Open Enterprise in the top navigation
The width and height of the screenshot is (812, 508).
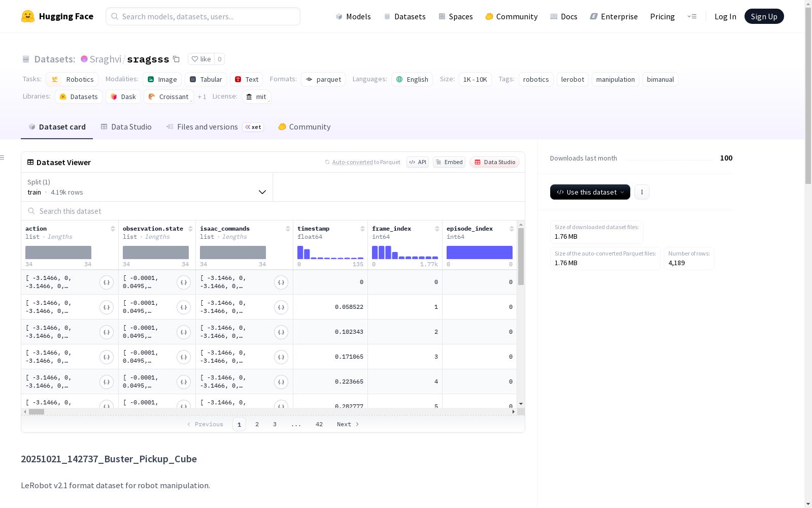click(614, 16)
